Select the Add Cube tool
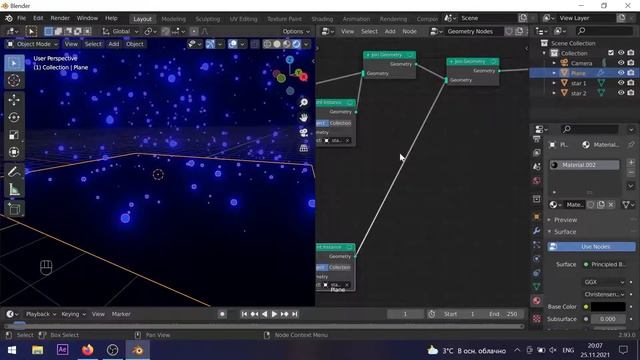The image size is (640, 360). [14, 209]
